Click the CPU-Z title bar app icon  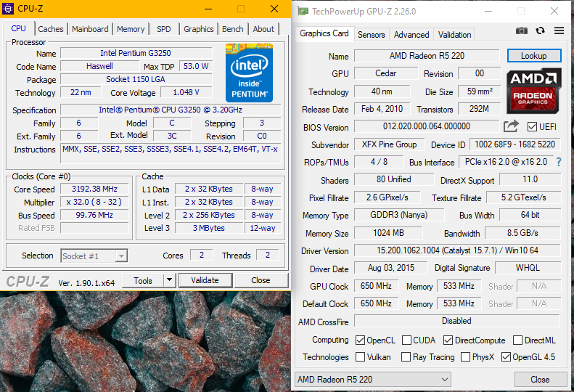click(10, 9)
